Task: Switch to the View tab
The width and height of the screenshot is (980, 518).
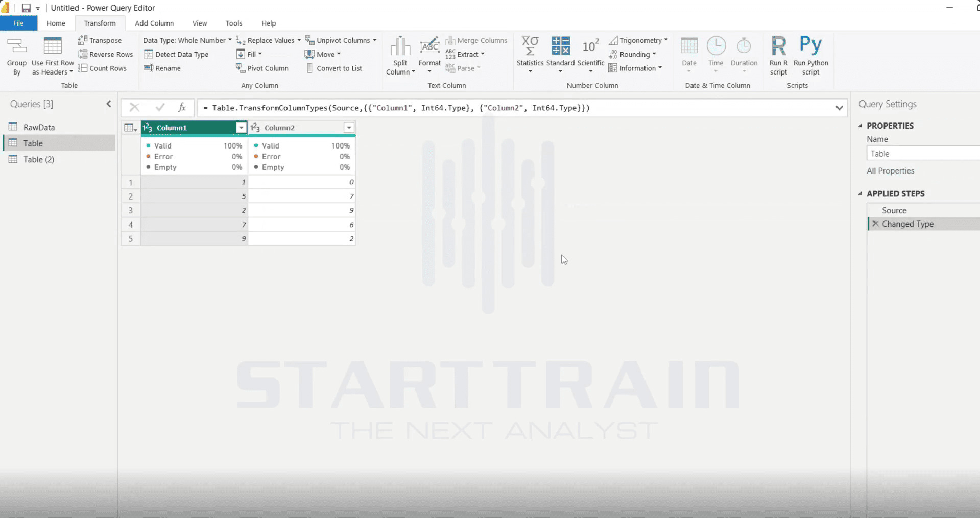Action: [x=200, y=23]
